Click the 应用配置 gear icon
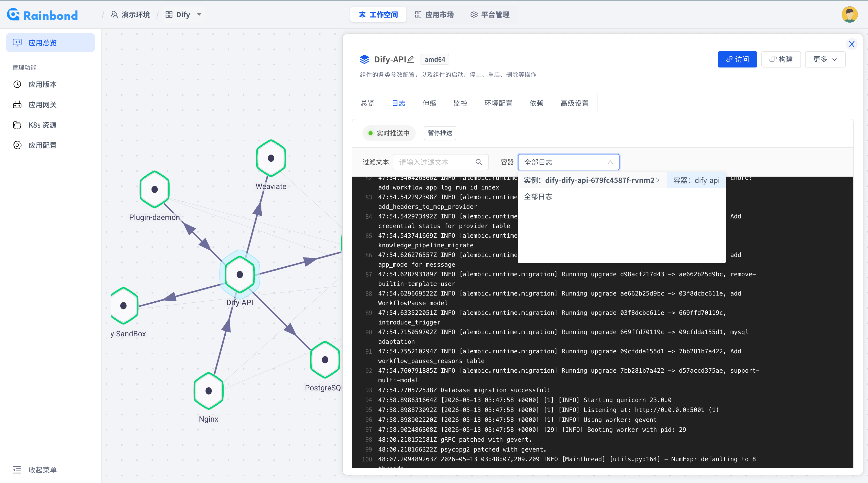The width and height of the screenshot is (868, 483). tap(17, 145)
